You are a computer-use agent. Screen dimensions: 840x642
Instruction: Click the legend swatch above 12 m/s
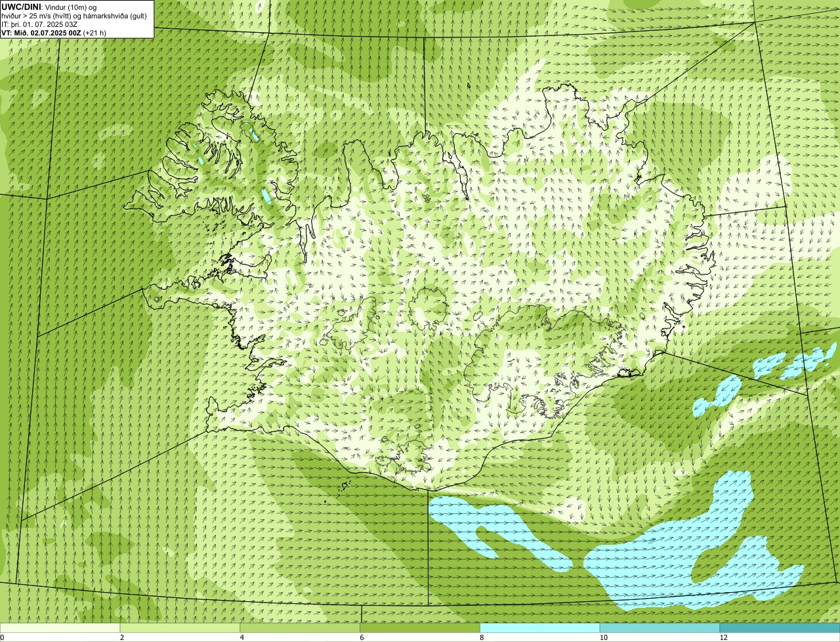[x=780, y=628]
